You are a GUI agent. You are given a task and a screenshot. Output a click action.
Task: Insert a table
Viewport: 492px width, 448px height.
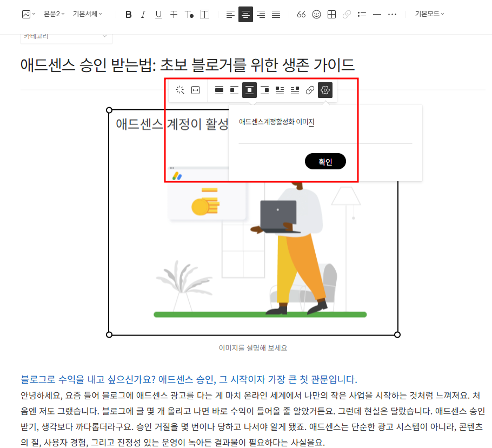(x=331, y=15)
